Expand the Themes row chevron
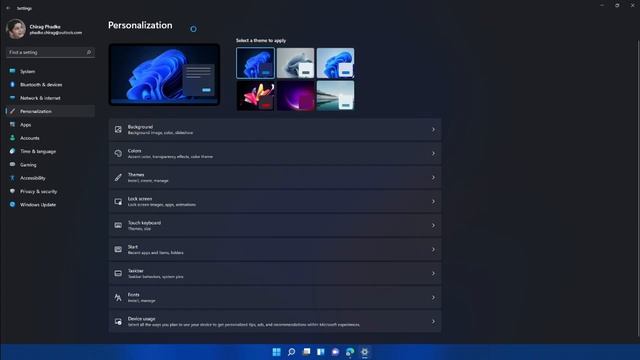This screenshot has height=360, width=640. tap(433, 178)
